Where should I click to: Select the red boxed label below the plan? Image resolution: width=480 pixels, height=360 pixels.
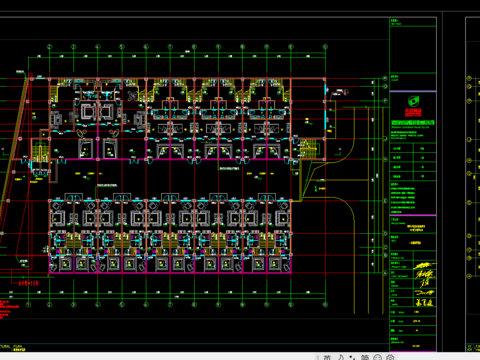tap(28, 283)
